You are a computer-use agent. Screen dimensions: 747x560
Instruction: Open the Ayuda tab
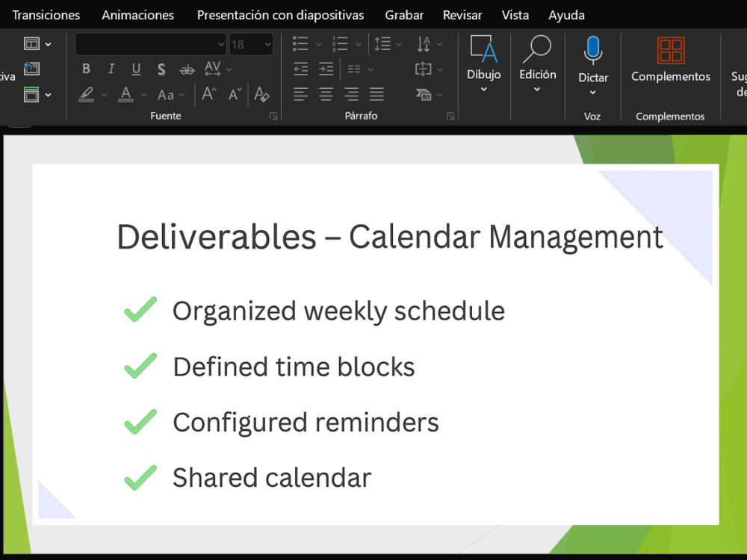(x=566, y=15)
